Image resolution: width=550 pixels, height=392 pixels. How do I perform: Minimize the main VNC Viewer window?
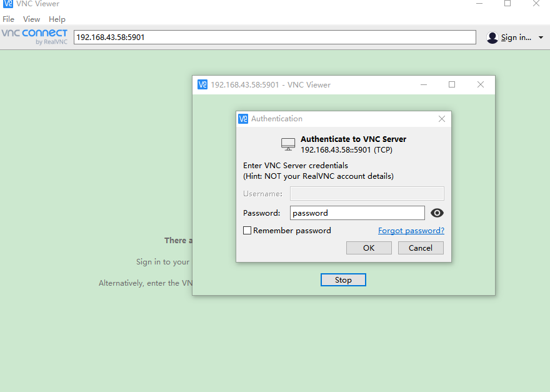(479, 4)
